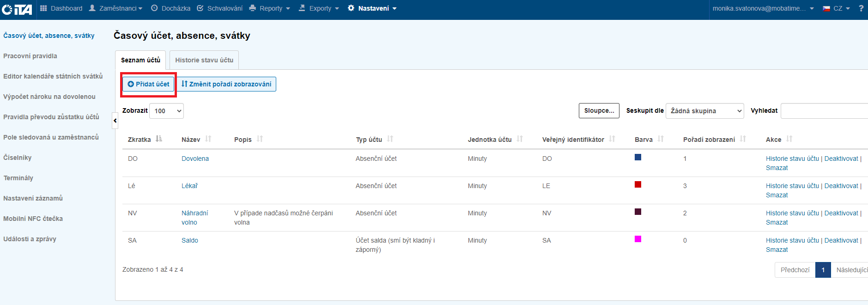Sort by Veřejný identifikátor column icon
The width and height of the screenshot is (868, 305).
[x=612, y=139]
